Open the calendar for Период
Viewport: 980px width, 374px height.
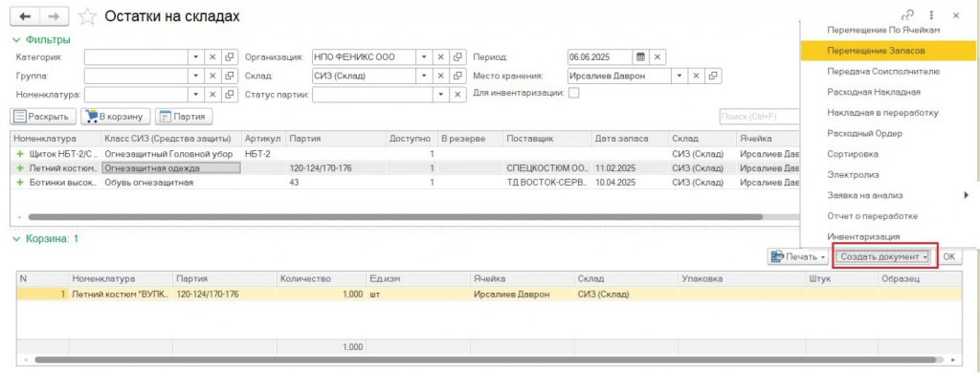coord(640,56)
